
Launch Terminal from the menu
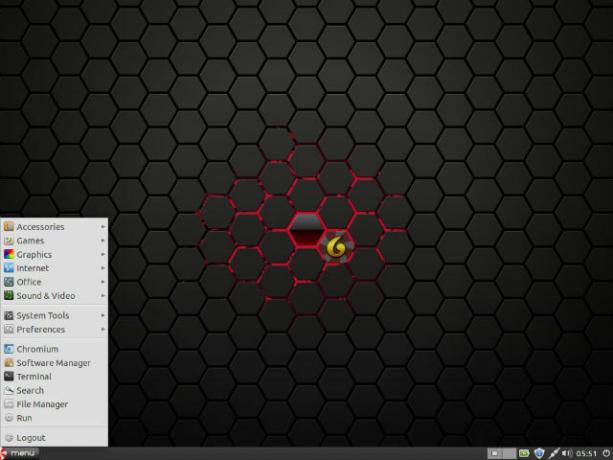point(54,377)
